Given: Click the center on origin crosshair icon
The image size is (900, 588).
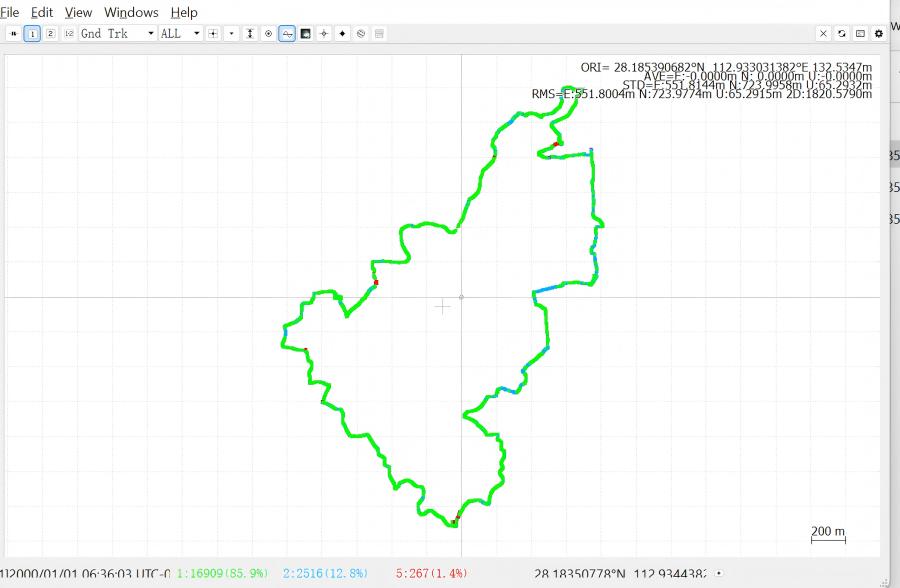Looking at the screenshot, I should click(213, 33).
